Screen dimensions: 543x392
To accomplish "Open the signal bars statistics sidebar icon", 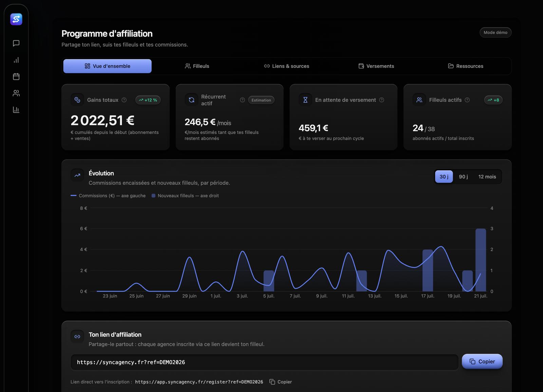I will coord(16,60).
